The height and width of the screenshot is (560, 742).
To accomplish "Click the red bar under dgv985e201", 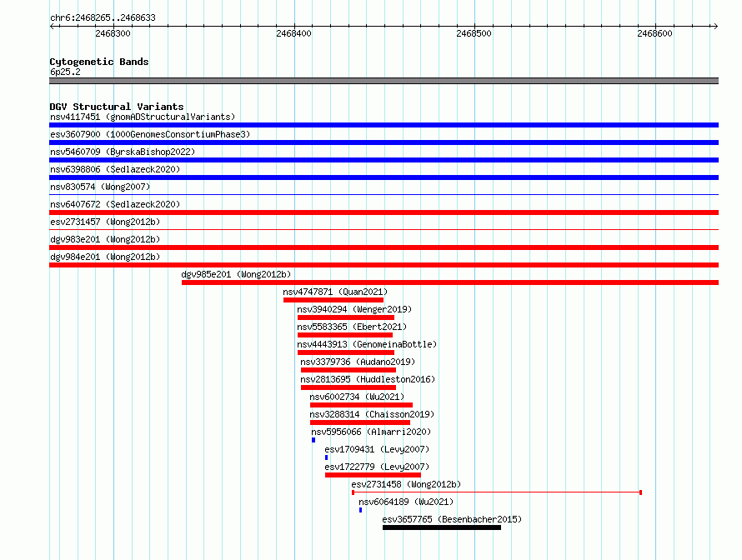I will 450,282.
